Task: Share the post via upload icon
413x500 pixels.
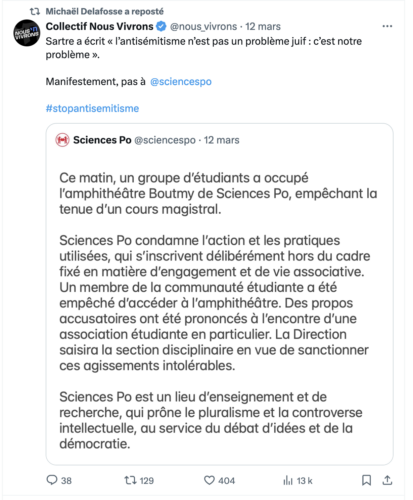Action: [x=387, y=480]
